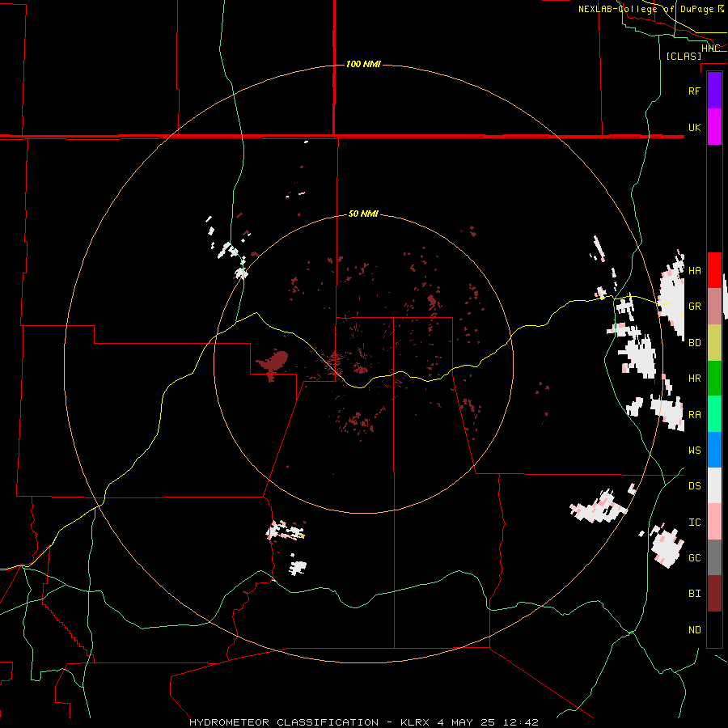Click the UK magenta legend swatch

(x=714, y=127)
